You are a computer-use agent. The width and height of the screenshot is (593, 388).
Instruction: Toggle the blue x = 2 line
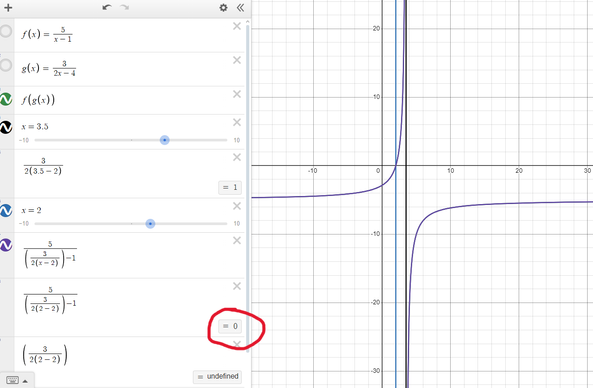point(6,211)
